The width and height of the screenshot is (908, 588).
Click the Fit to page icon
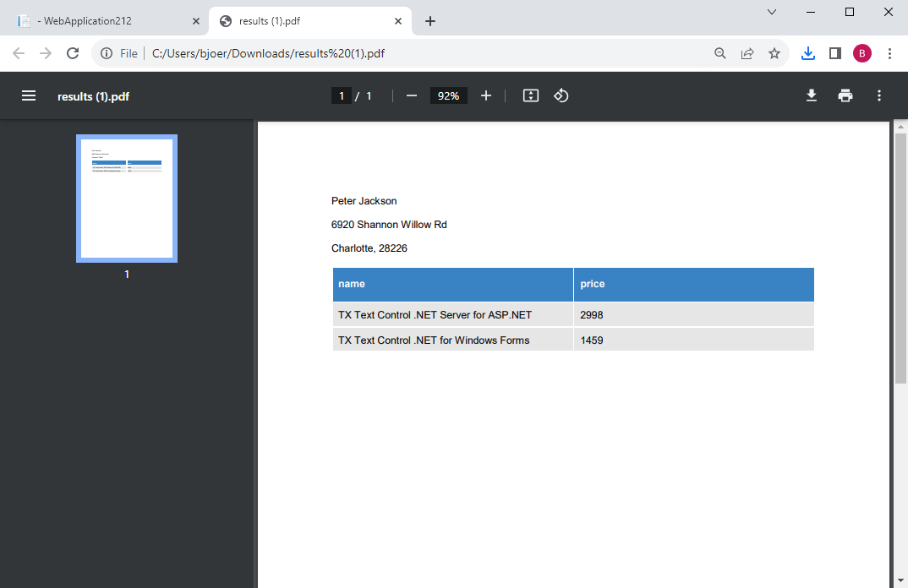(530, 96)
